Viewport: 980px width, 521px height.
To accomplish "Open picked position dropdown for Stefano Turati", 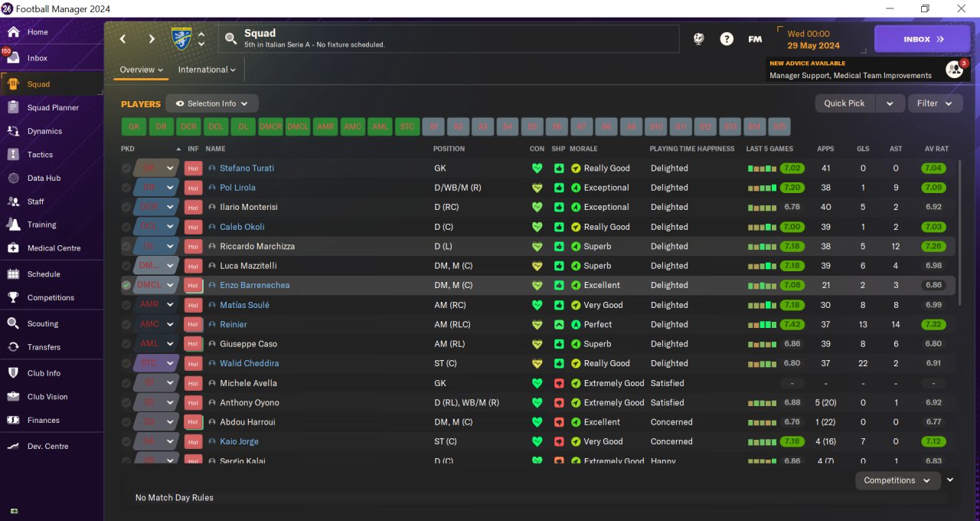I will [x=170, y=169].
